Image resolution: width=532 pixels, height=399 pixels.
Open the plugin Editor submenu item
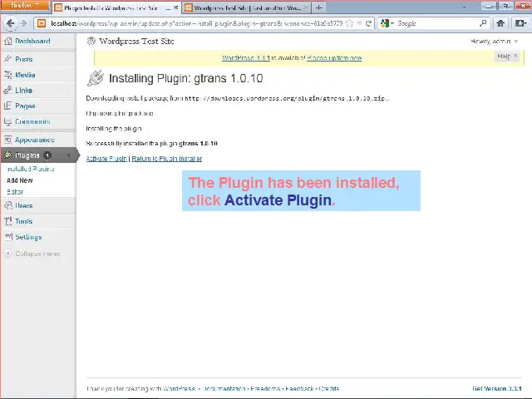point(15,192)
